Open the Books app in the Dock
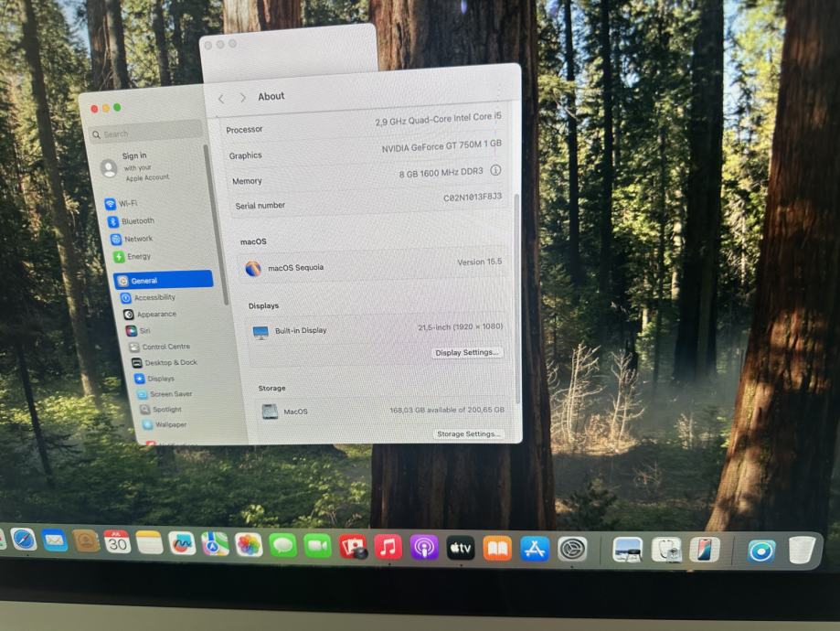The image size is (840, 631). [497, 549]
